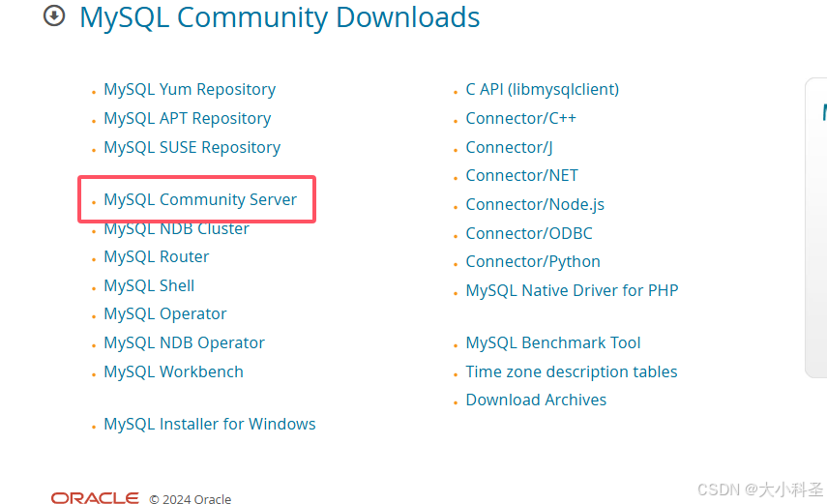Go to MySQL Workbench downloads
Viewport: 827px width, 504px height.
click(173, 371)
